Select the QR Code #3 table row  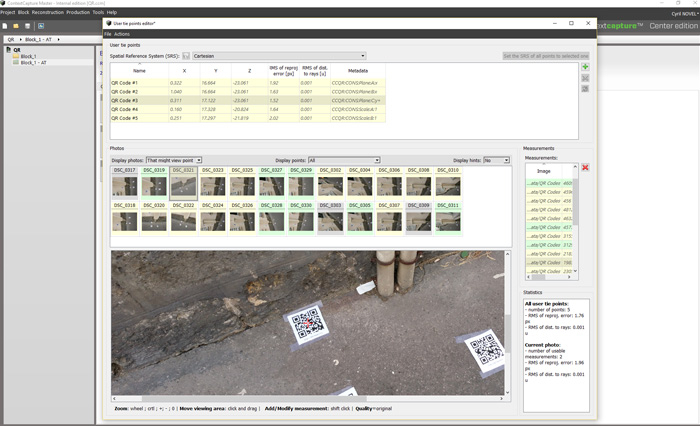click(124, 100)
